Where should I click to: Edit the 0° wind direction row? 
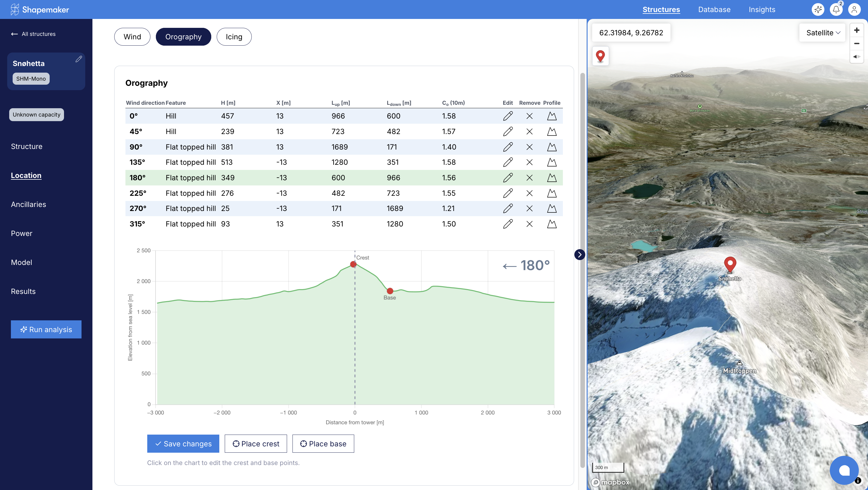point(508,116)
